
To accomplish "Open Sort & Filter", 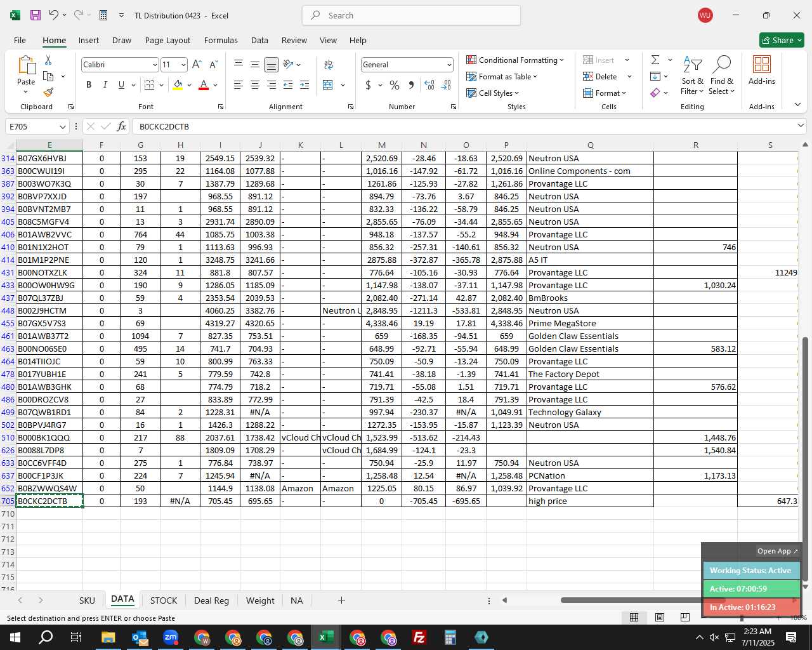I will click(692, 75).
